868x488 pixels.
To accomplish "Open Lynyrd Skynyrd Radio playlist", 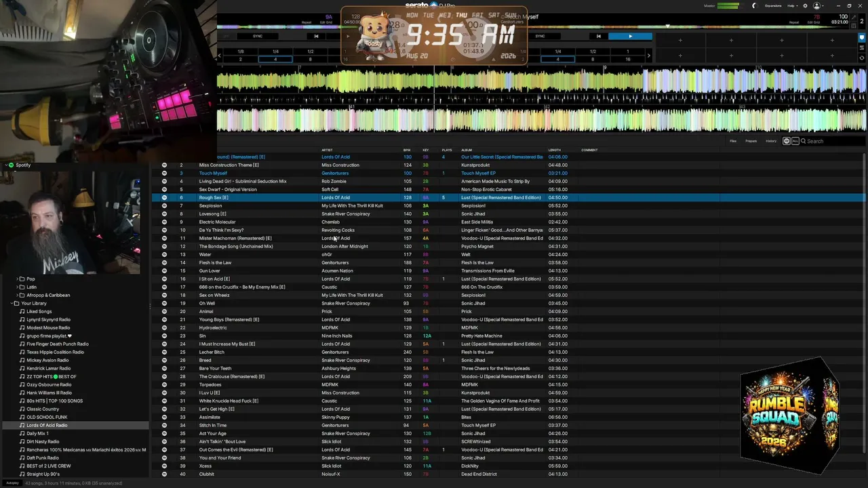I will click(48, 319).
